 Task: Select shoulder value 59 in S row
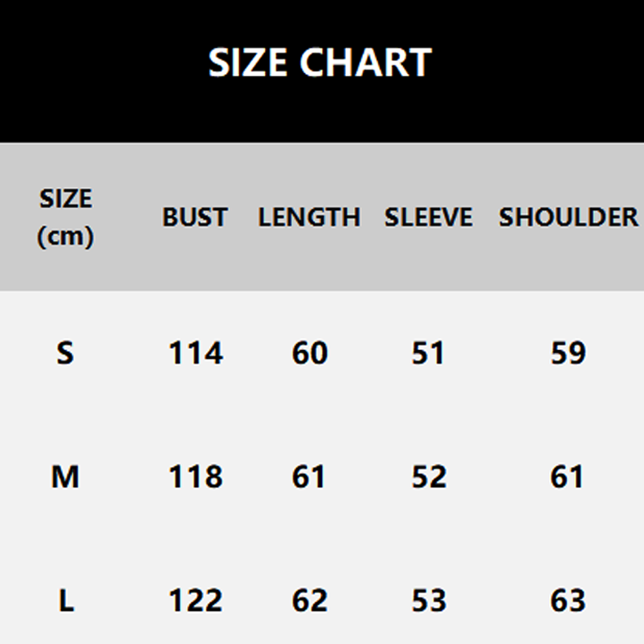click(x=568, y=353)
